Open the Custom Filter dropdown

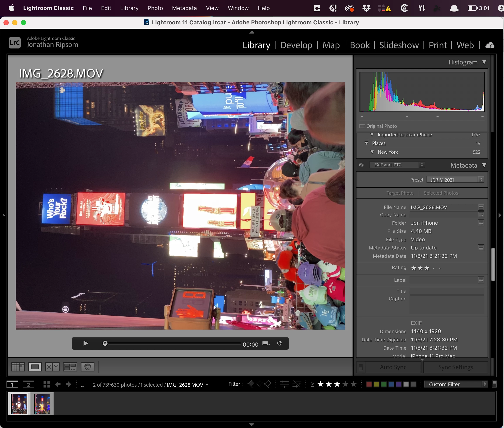[455, 384]
